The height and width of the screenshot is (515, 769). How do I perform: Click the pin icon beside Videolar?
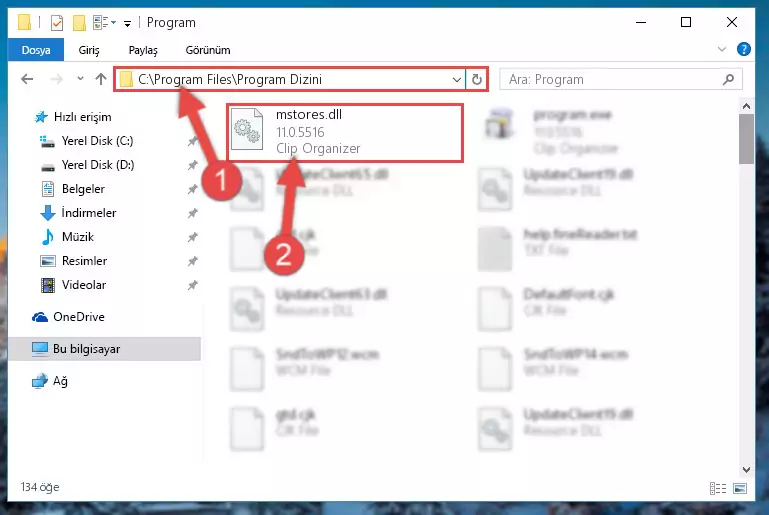point(192,285)
